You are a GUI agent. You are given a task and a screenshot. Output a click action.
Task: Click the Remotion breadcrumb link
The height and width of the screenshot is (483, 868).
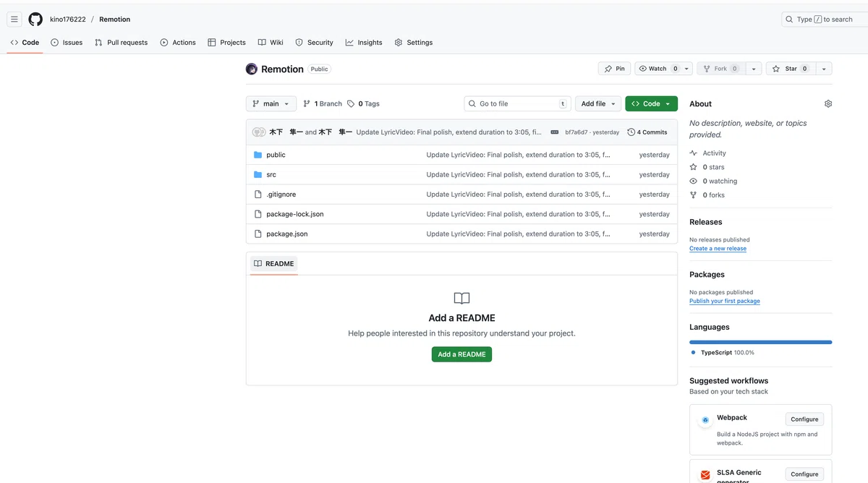coord(115,20)
